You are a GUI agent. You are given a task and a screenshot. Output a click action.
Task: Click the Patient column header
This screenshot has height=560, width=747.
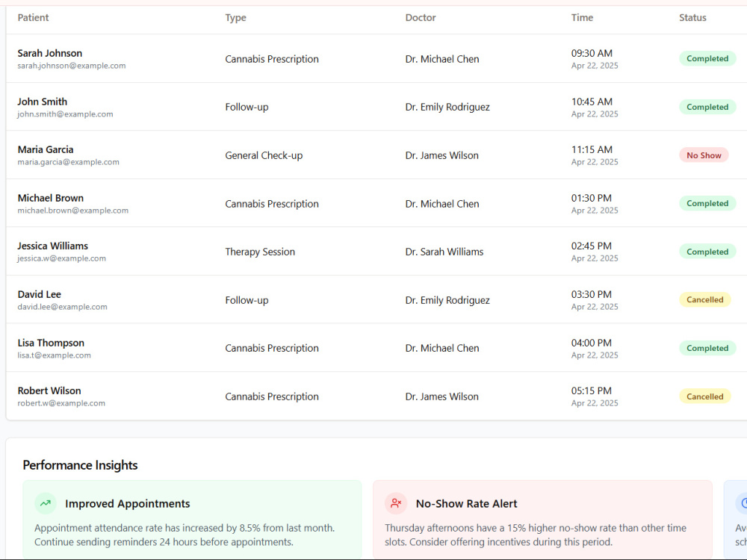(34, 18)
